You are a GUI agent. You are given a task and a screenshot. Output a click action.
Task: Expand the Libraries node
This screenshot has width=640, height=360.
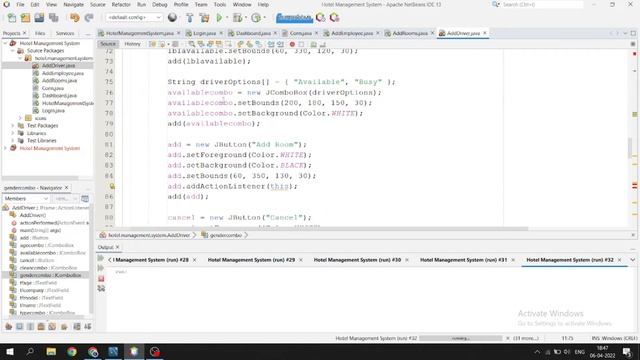click(x=13, y=133)
